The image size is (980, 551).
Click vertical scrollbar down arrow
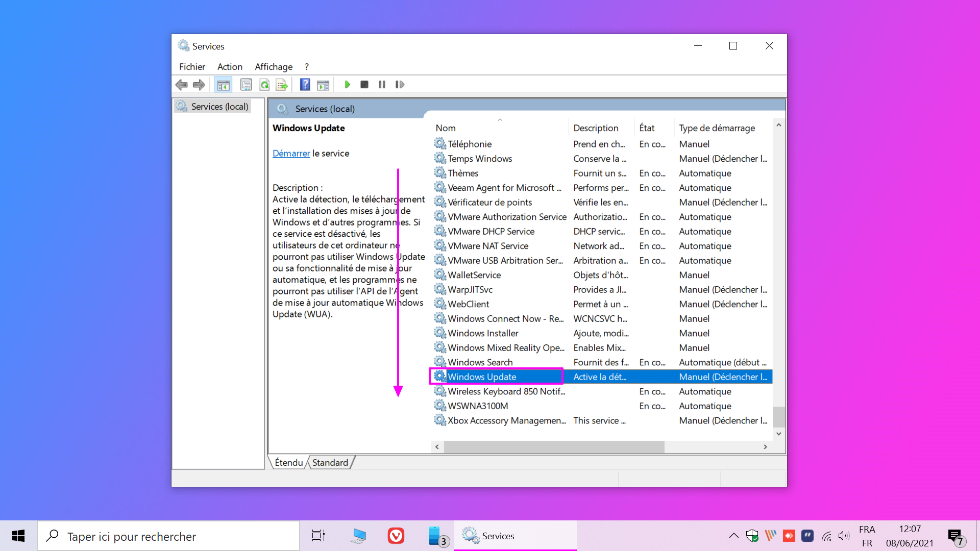[779, 434]
